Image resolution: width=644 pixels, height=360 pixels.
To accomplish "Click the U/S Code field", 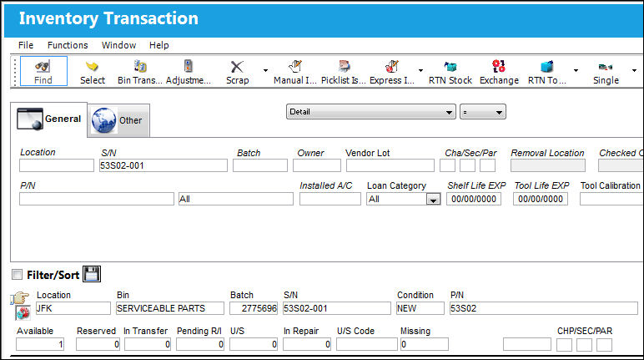I will pos(367,344).
